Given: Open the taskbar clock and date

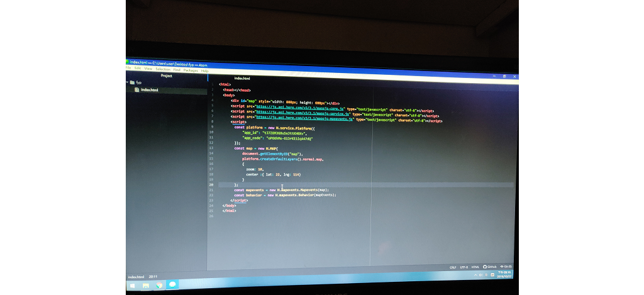Looking at the screenshot, I should pyautogui.click(x=505, y=274).
